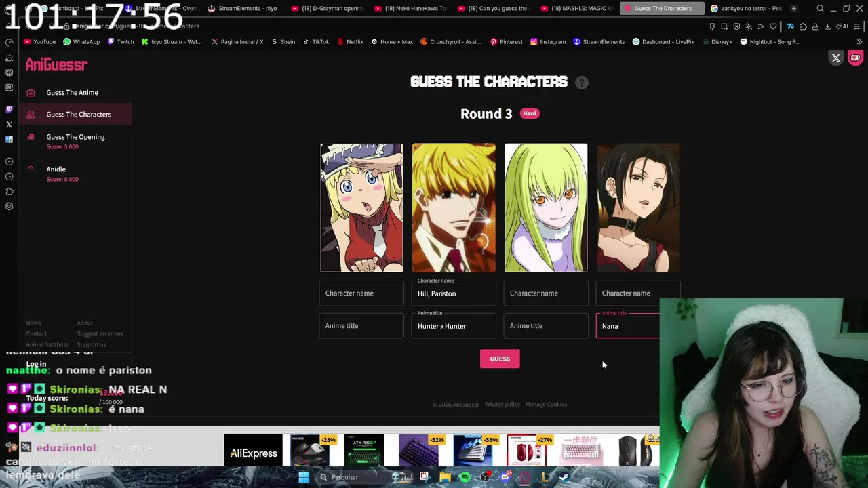This screenshot has width=868, height=488.
Task: Click the dark-haired choker character portrait
Action: [x=638, y=207]
